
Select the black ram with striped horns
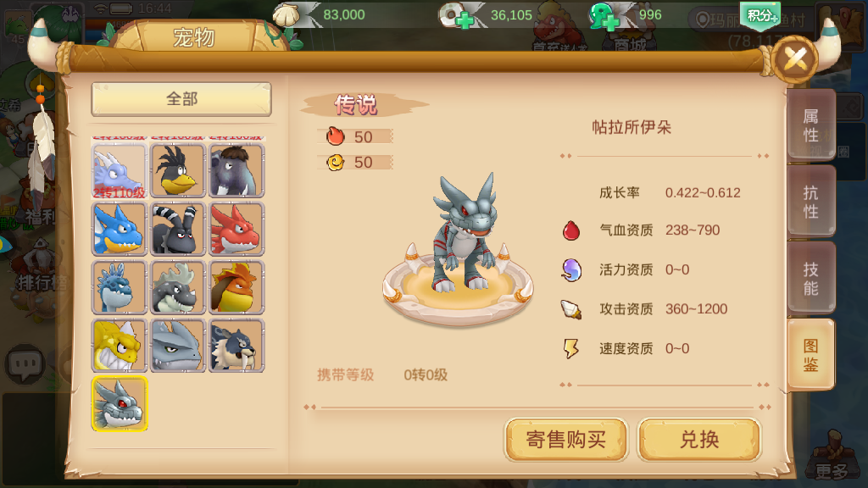coord(178,229)
